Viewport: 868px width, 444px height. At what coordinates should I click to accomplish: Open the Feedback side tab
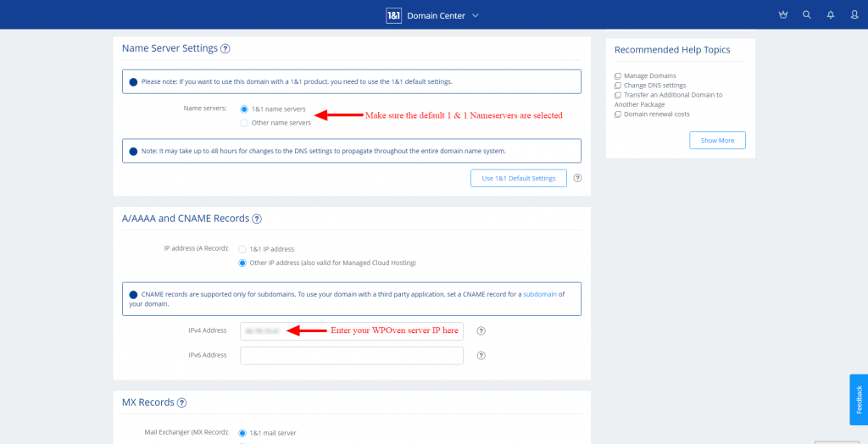point(859,400)
